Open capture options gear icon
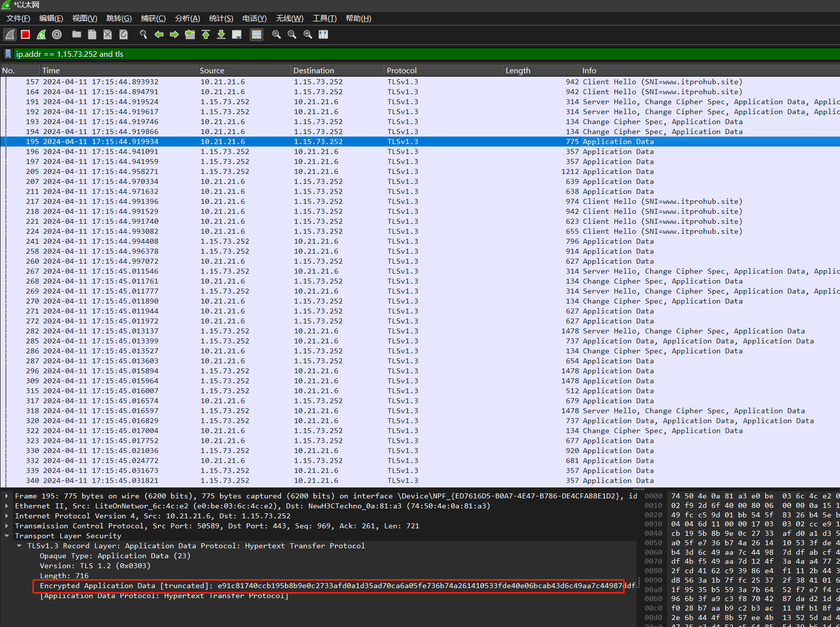Viewport: 840px width, 627px height. coord(57,34)
